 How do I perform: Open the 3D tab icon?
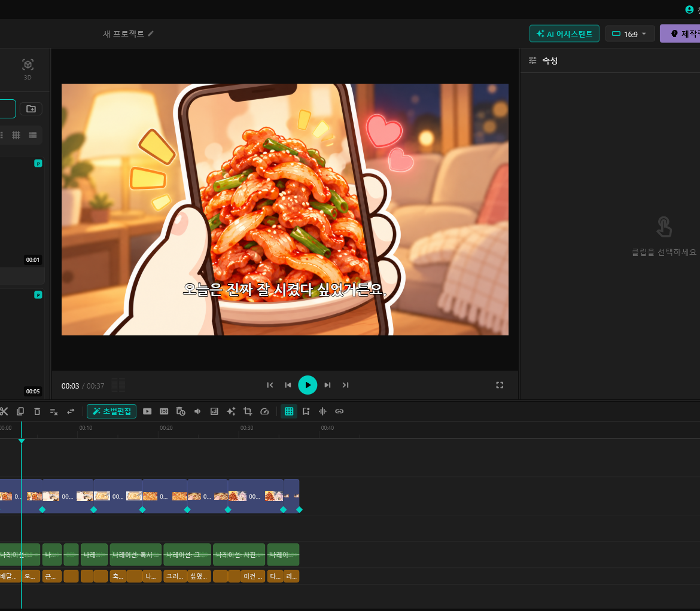[x=28, y=69]
